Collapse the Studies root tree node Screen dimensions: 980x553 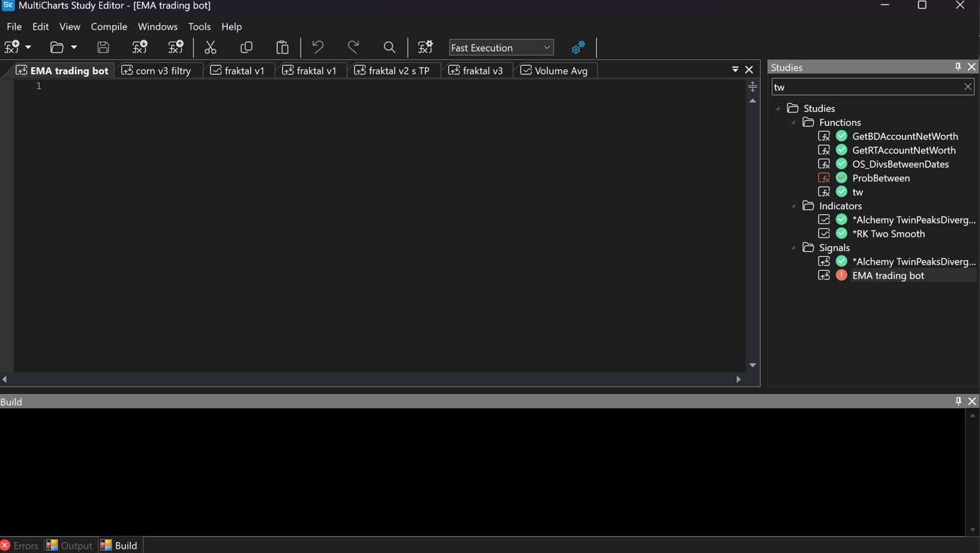point(778,108)
